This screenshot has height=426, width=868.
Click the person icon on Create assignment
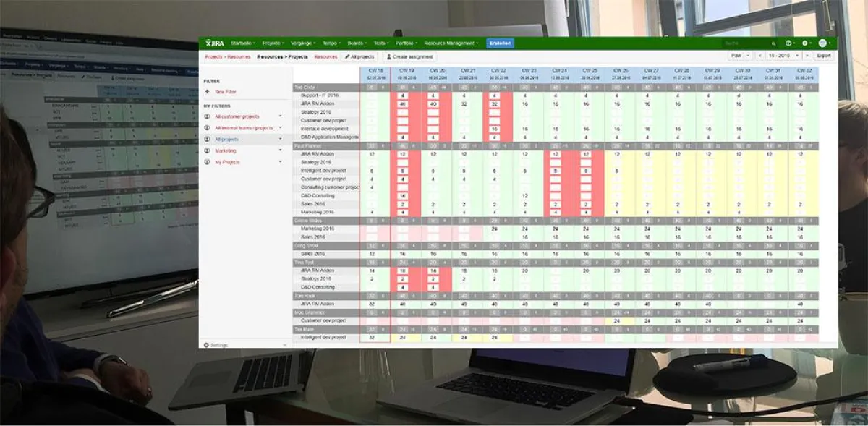(x=388, y=56)
